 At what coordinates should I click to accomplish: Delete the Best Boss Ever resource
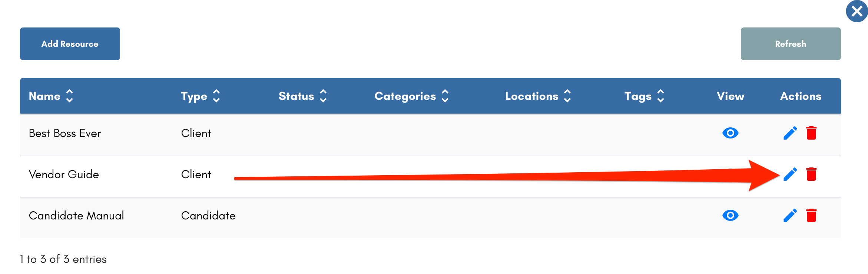[x=811, y=133]
